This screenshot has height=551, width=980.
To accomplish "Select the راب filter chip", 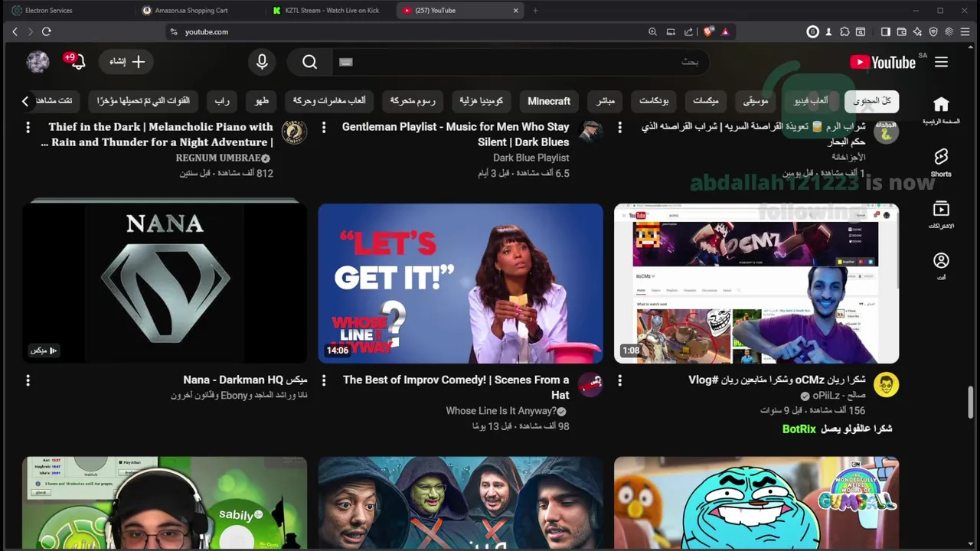I will pos(222,101).
